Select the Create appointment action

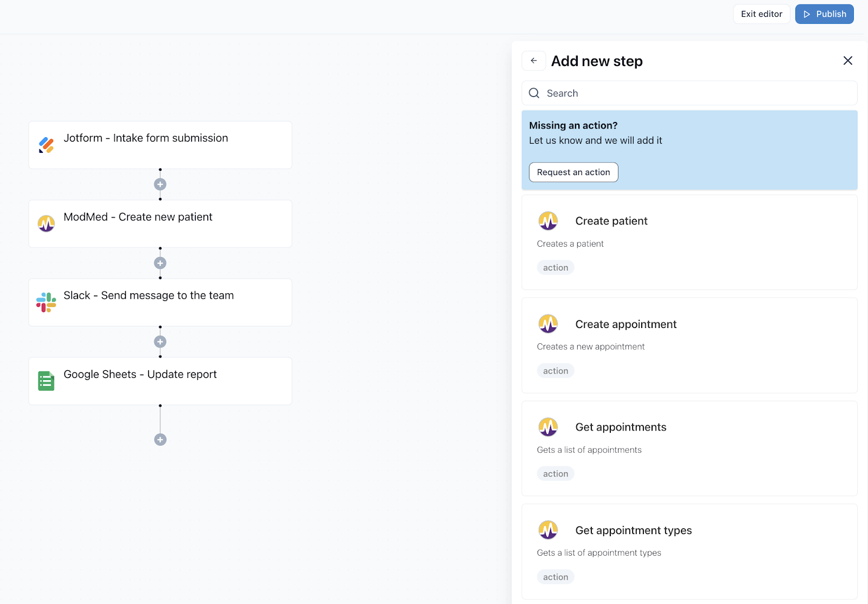click(690, 345)
